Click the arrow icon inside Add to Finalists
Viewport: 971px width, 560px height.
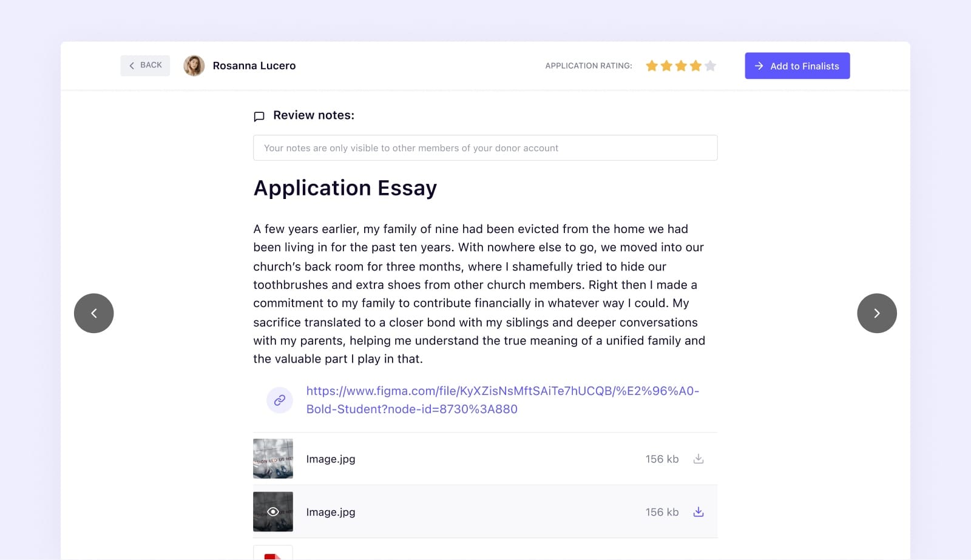758,66
